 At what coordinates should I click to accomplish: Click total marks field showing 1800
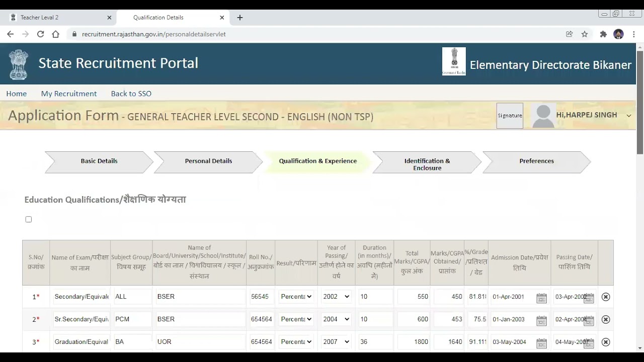pos(414,342)
